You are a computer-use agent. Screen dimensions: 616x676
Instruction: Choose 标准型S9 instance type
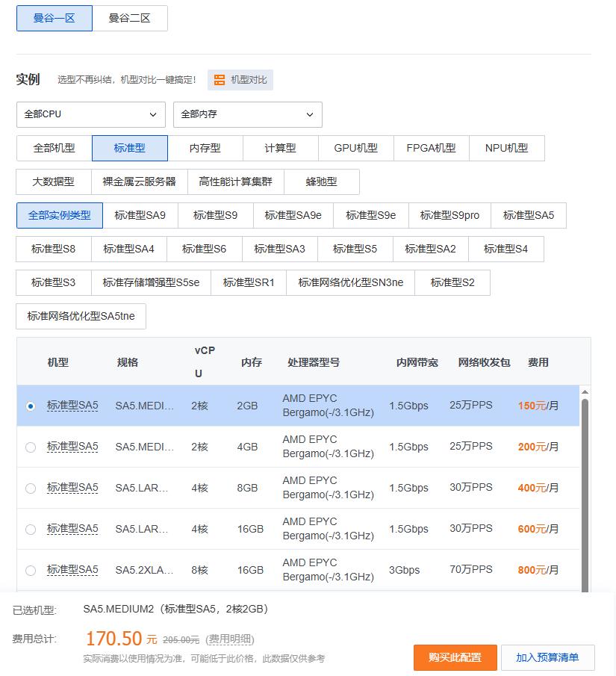pos(216,215)
